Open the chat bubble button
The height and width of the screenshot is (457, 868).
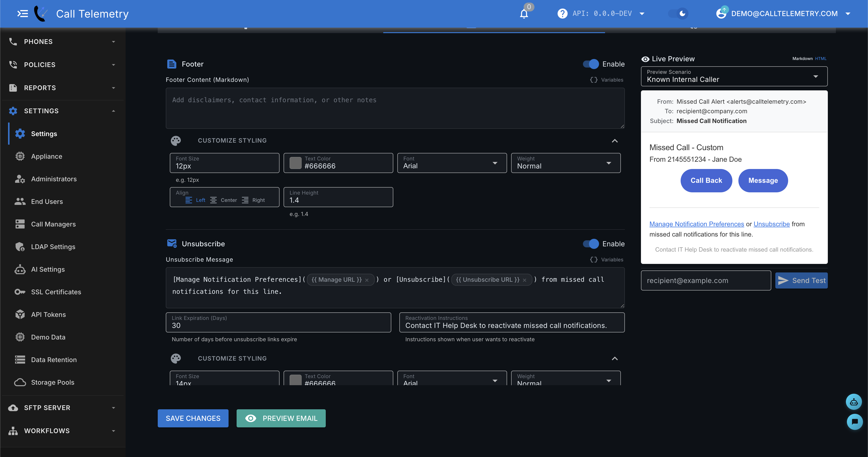click(x=854, y=422)
